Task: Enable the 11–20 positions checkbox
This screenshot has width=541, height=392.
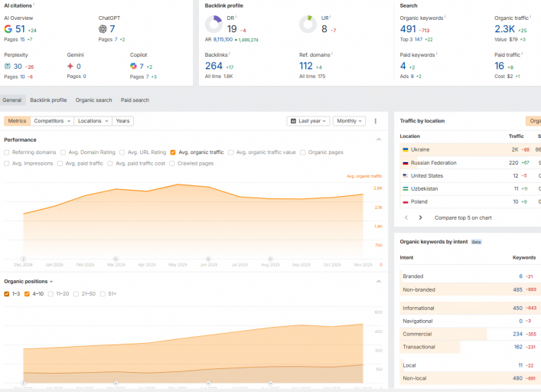Action: (x=51, y=294)
